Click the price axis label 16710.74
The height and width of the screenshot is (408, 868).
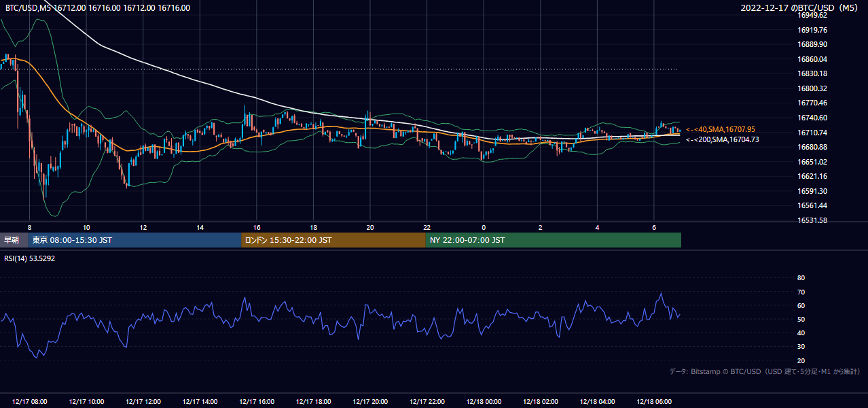click(x=812, y=133)
